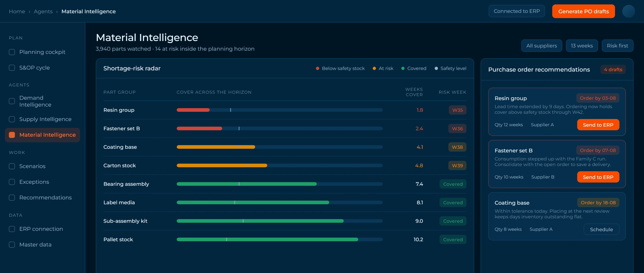The width and height of the screenshot is (644, 273).
Task: Schedule the Coating base order
Action: pyautogui.click(x=601, y=229)
